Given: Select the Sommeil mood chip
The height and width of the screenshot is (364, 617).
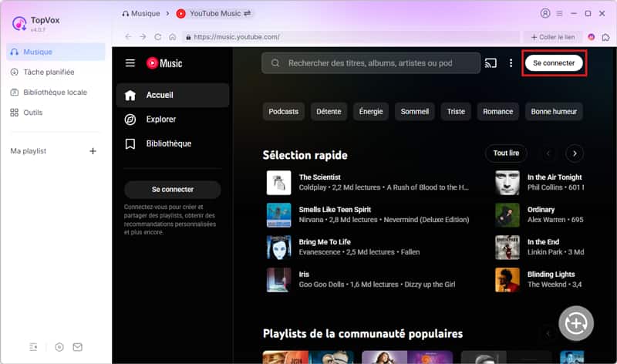Looking at the screenshot, I should [x=414, y=112].
